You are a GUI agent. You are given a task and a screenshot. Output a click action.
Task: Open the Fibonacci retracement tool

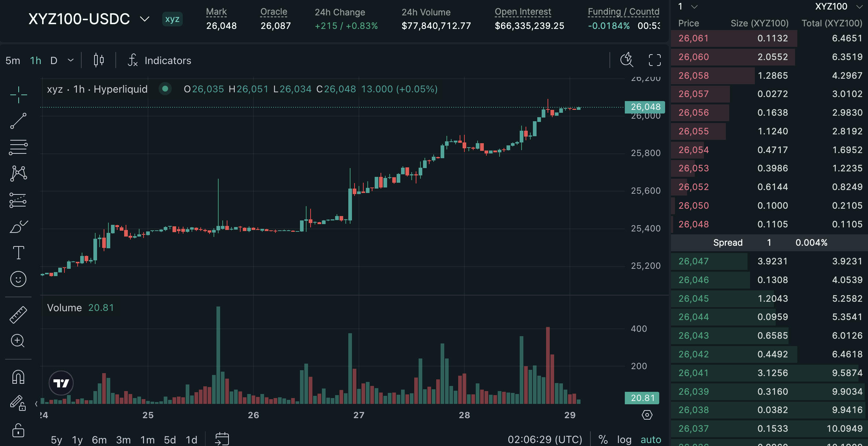pos(18,147)
